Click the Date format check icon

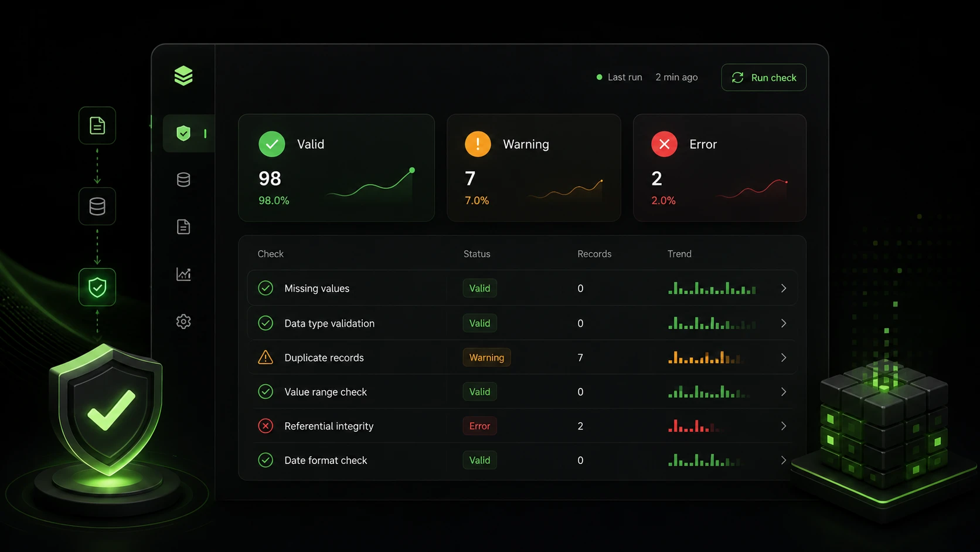(266, 460)
